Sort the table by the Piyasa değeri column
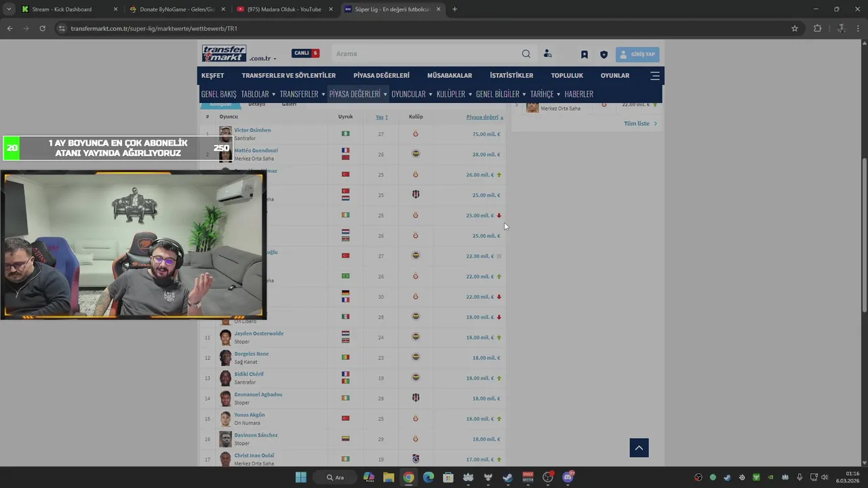The height and width of the screenshot is (488, 868). point(484,117)
